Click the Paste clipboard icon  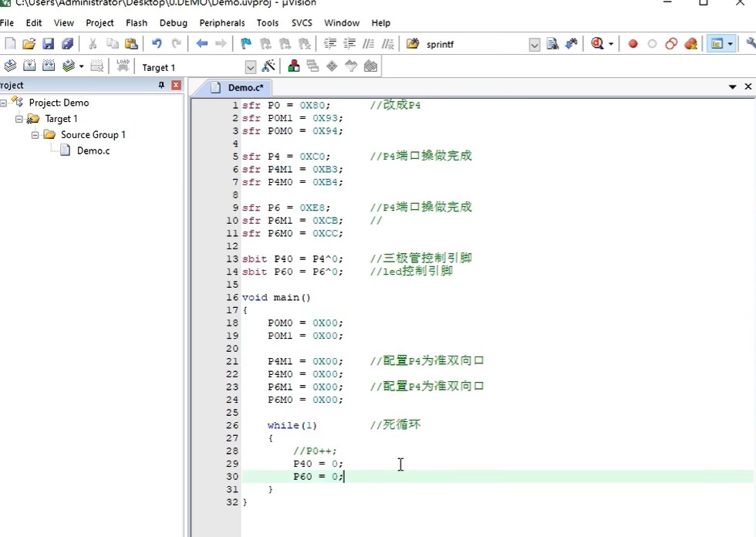[131, 44]
